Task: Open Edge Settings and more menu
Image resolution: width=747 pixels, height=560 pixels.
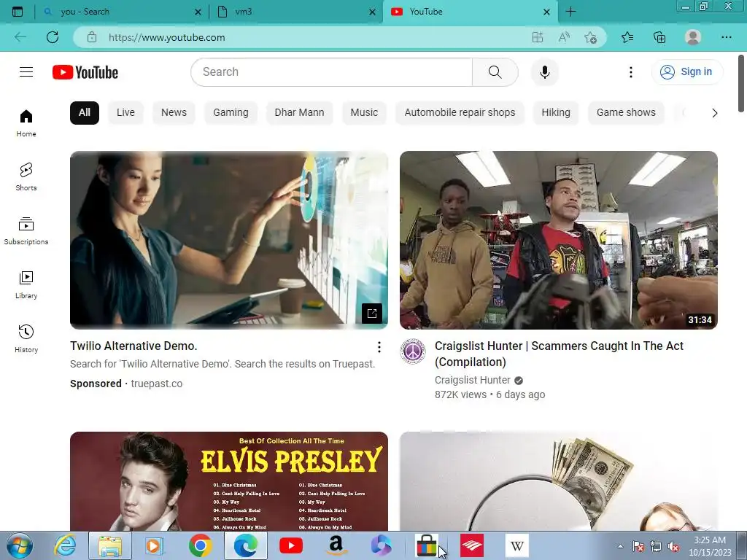Action: coord(726,37)
